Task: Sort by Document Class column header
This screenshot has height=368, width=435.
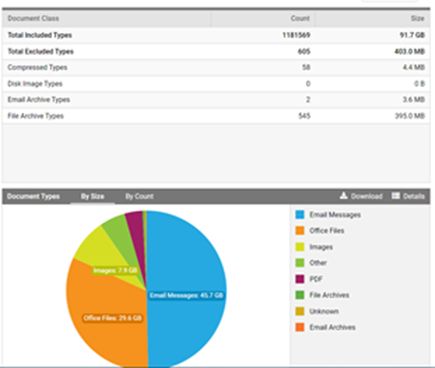Action: pyautogui.click(x=33, y=18)
